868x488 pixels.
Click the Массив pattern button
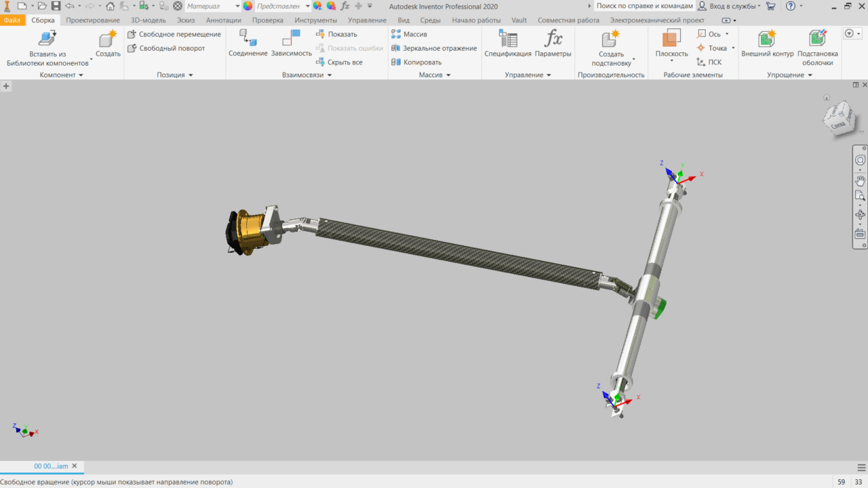click(x=410, y=34)
